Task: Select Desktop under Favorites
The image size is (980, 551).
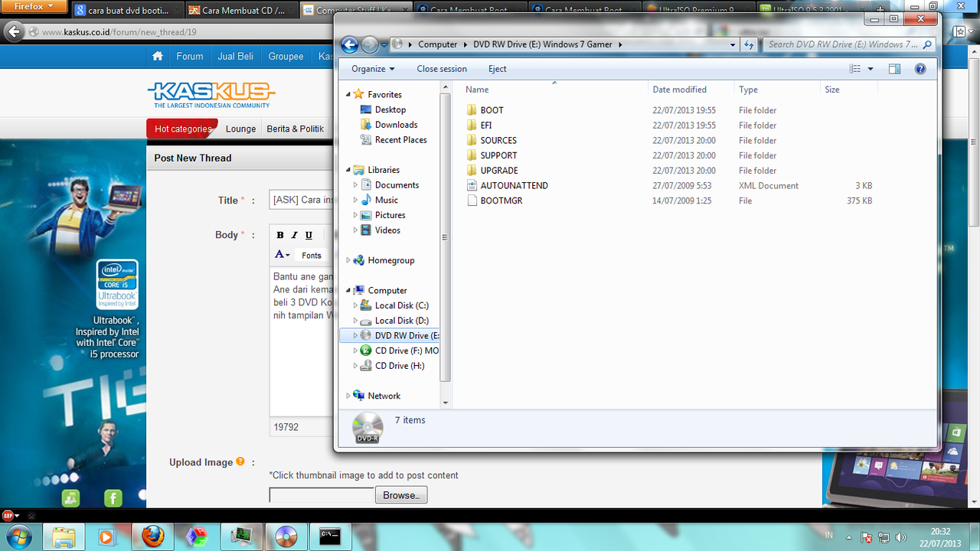Action: (x=390, y=109)
